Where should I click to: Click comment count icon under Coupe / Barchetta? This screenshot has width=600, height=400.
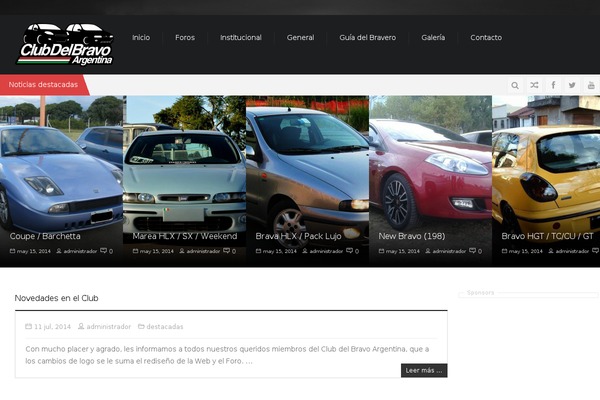pos(104,251)
